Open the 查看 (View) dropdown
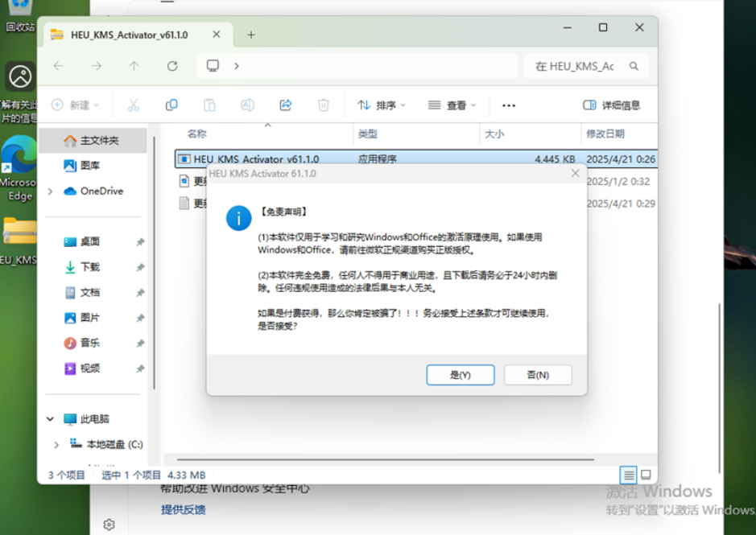 click(x=452, y=105)
